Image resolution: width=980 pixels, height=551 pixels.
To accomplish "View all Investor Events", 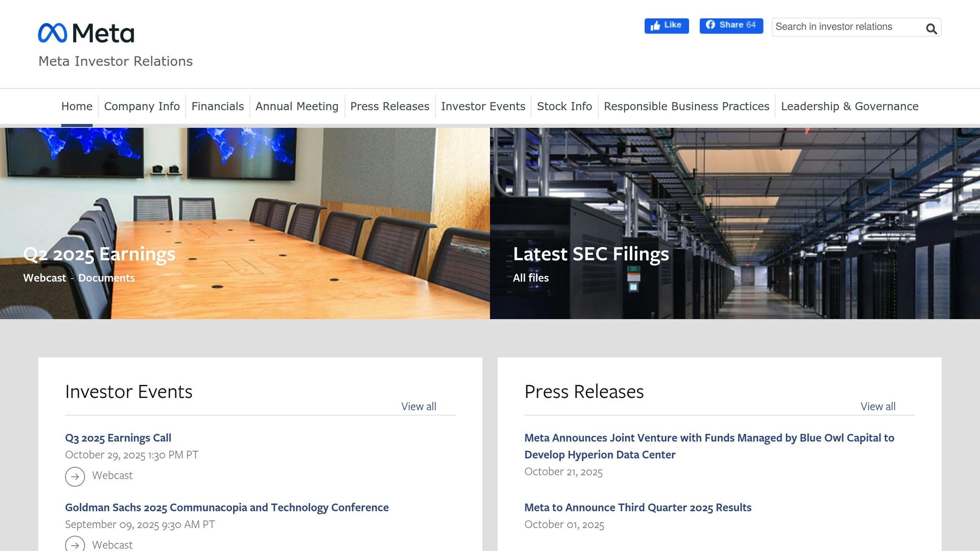I will [418, 406].
